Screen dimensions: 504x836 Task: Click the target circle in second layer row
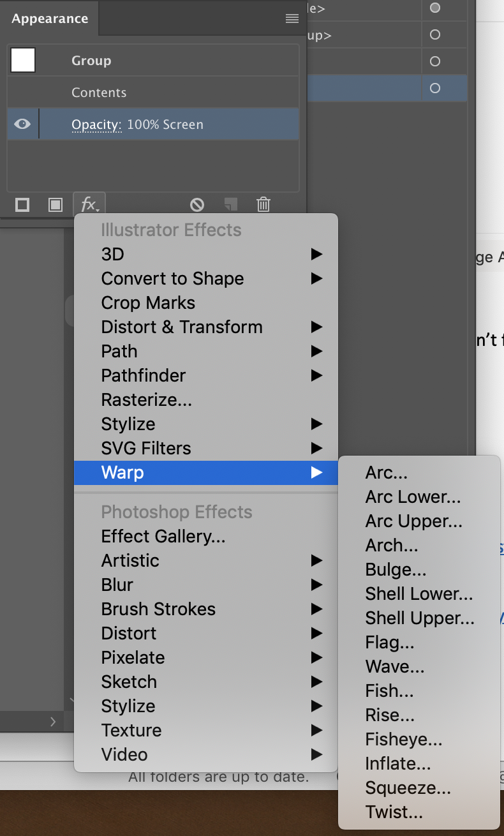pos(435,34)
